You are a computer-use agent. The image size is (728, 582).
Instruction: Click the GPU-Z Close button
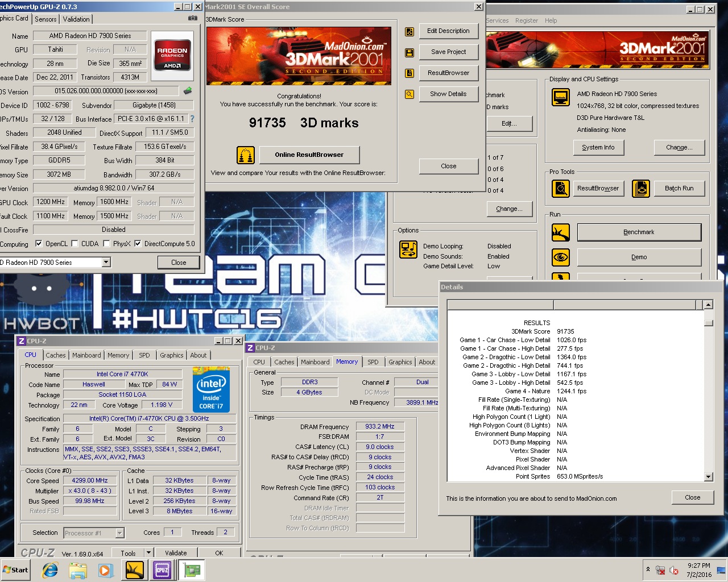click(179, 263)
